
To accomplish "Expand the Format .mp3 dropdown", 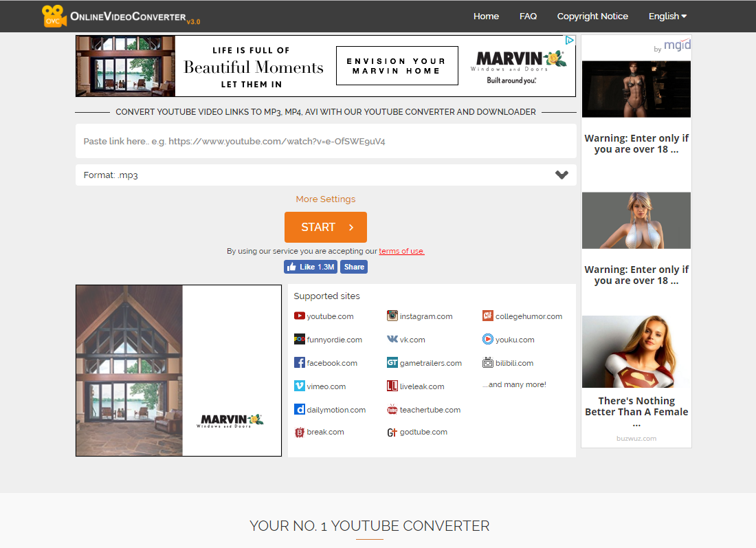I will click(562, 175).
